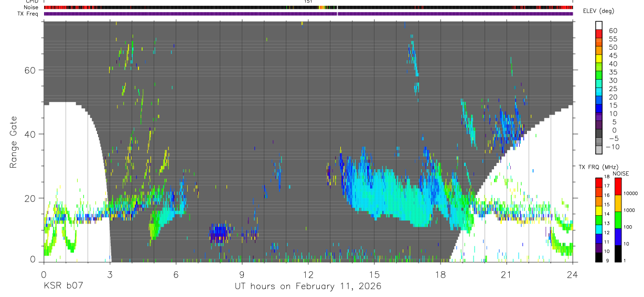Pick the red top segment of the TX frequency color bar
Viewport: 644px width, 297px height.
click(x=599, y=182)
